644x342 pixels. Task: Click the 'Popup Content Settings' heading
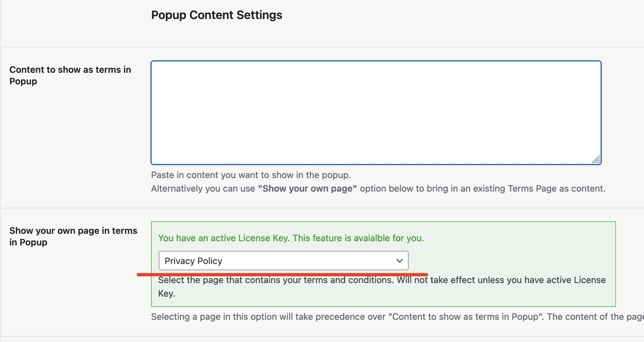(217, 15)
